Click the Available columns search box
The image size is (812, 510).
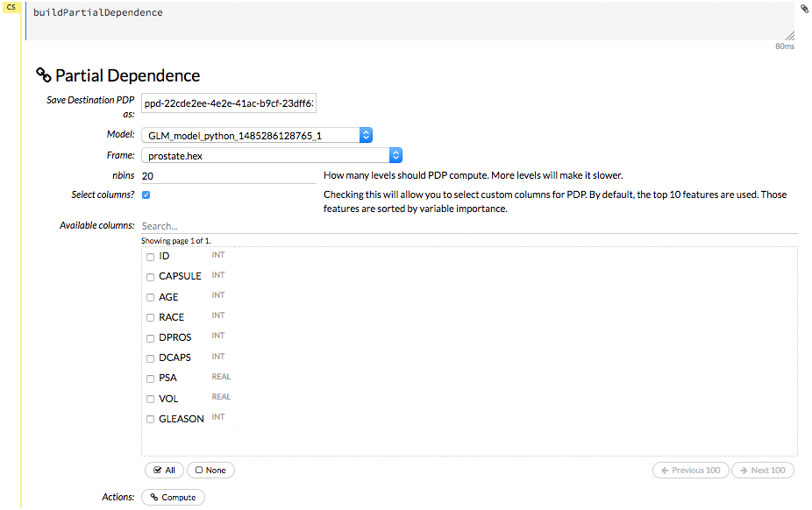468,226
